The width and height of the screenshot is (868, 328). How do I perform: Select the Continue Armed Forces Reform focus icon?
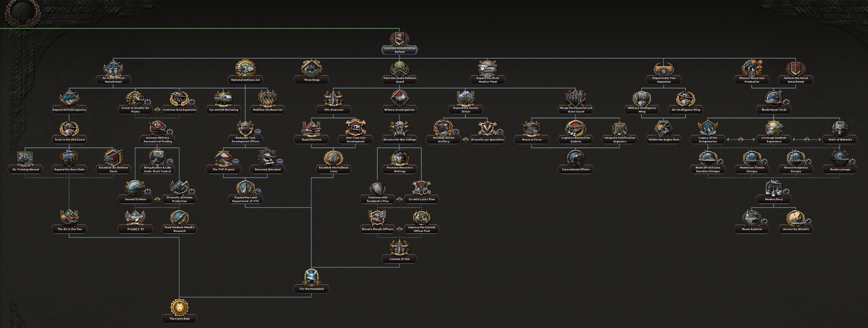pyautogui.click(x=399, y=39)
